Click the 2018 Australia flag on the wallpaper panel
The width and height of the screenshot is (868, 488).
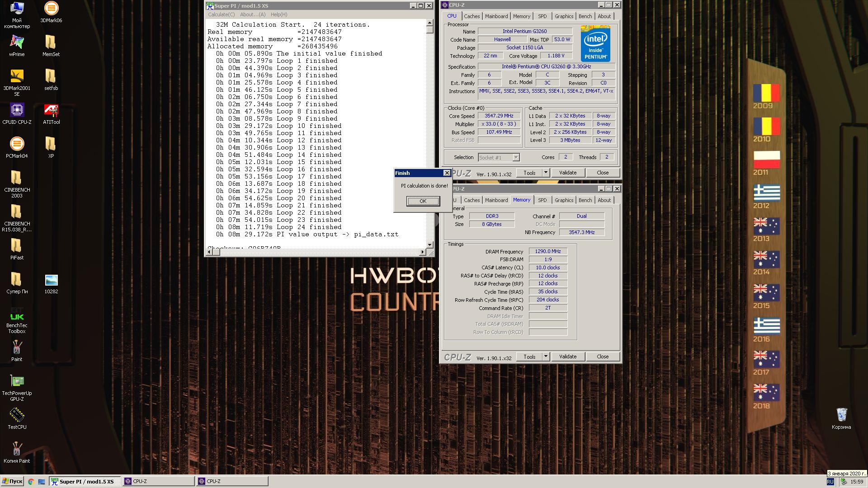pyautogui.click(x=766, y=393)
